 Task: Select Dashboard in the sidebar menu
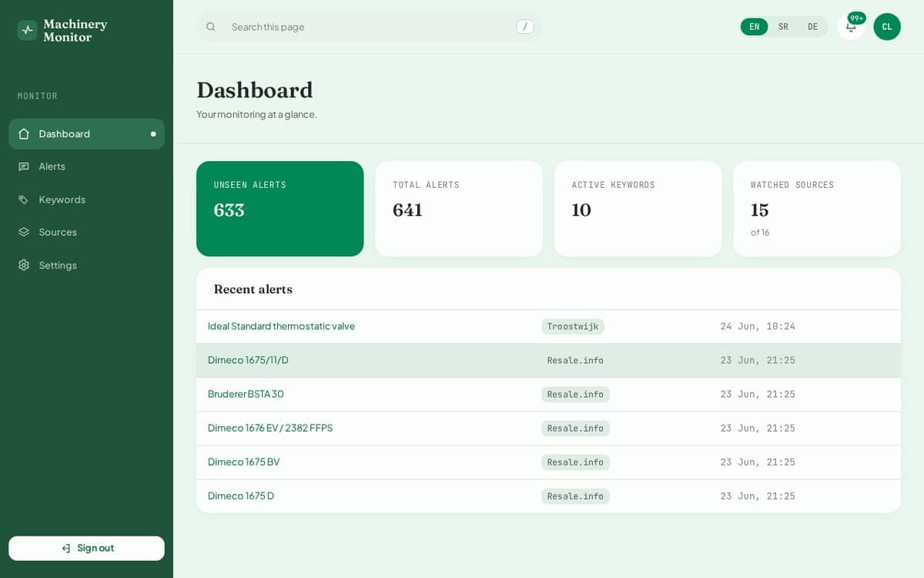point(86,134)
